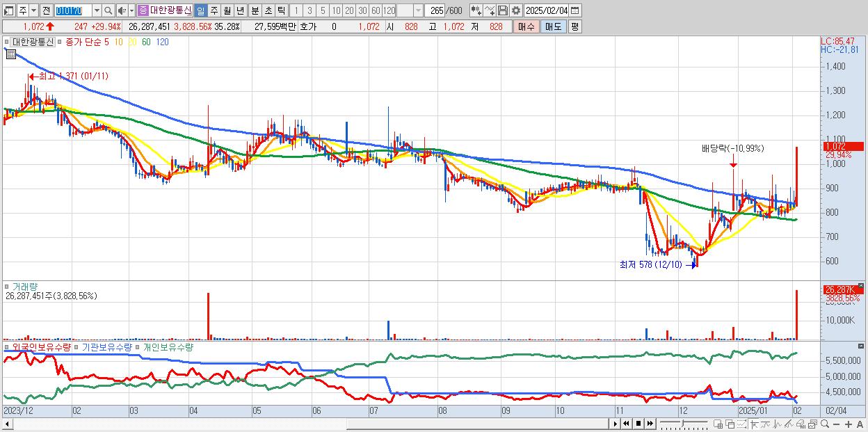Screen dimensions: 868x432
Task: Click the add candlestick indicator icon
Action: click(x=476, y=10)
